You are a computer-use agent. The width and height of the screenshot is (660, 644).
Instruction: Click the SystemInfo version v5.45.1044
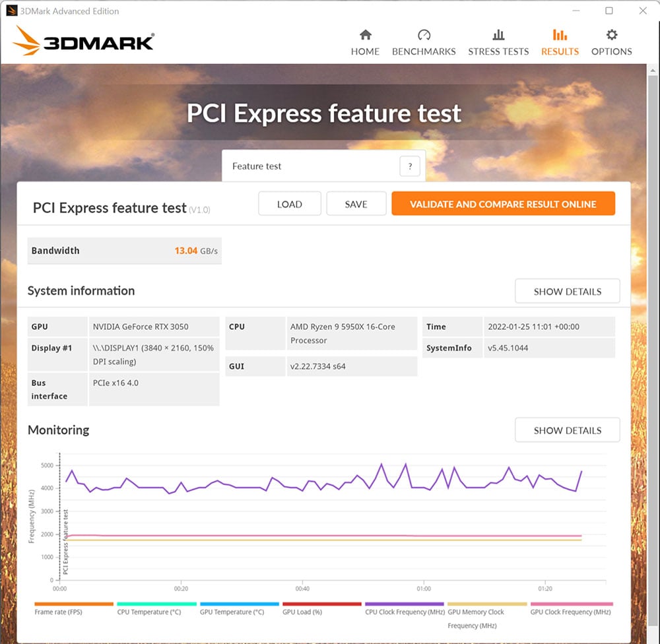(508, 348)
